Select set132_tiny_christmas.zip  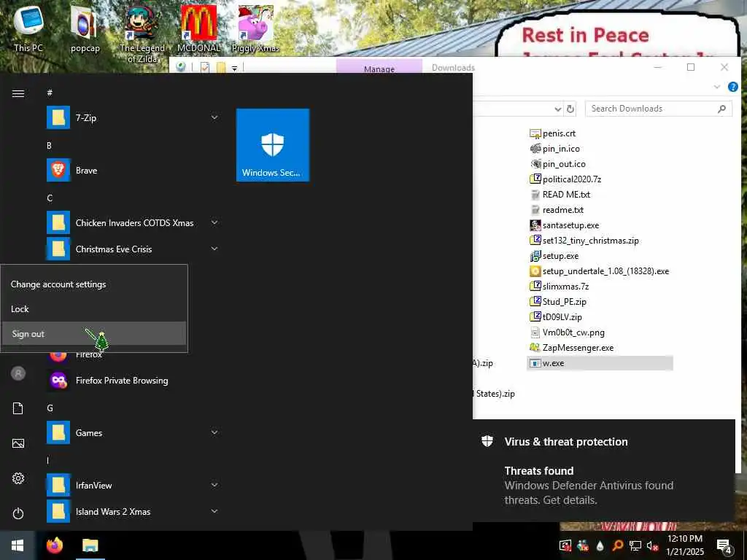pos(584,240)
